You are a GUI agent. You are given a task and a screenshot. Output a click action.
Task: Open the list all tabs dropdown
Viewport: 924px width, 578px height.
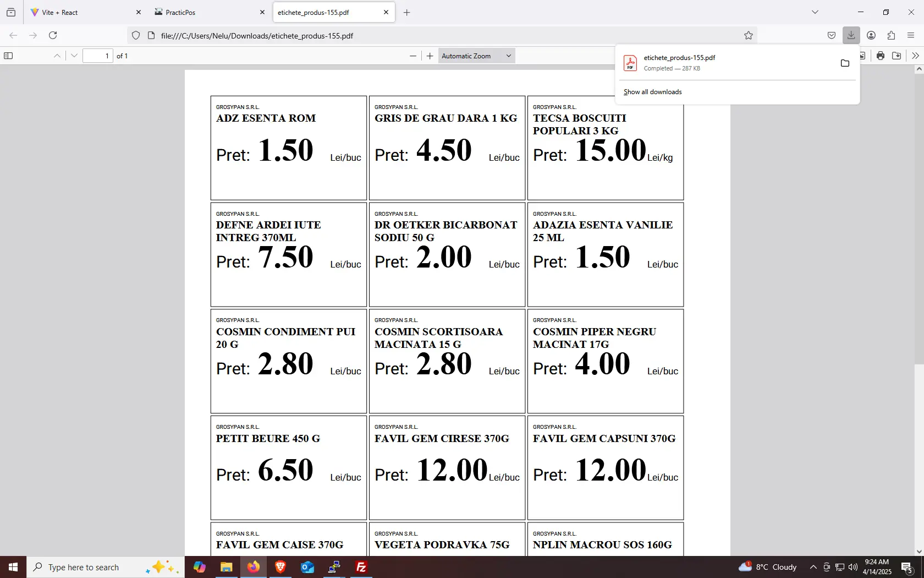click(815, 12)
